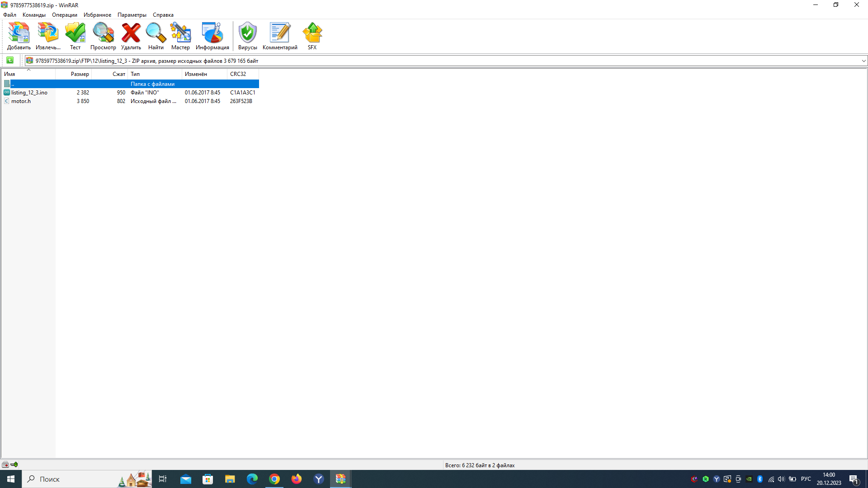Sort files by Тип column header

(155, 74)
